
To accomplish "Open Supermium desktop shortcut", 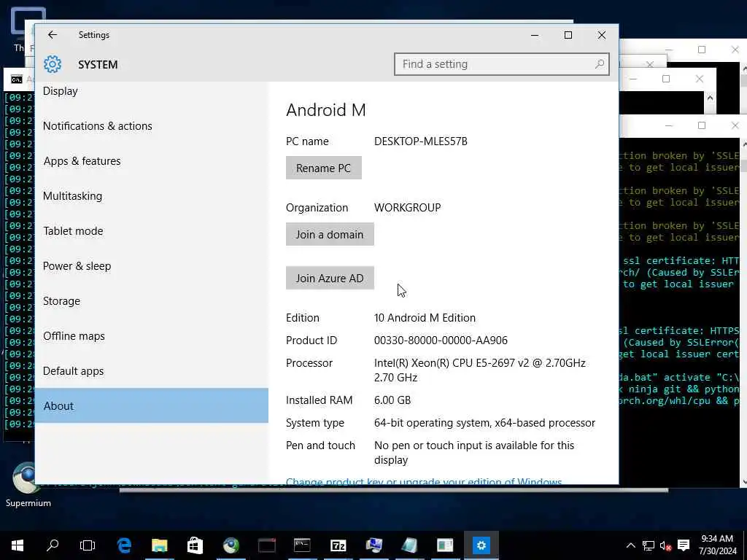I will click(x=27, y=484).
